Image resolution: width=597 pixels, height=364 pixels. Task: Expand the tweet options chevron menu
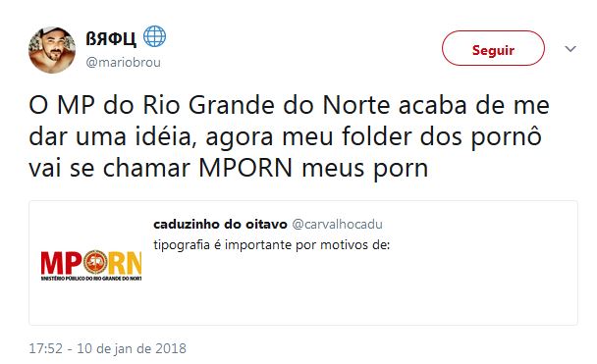pos(570,49)
